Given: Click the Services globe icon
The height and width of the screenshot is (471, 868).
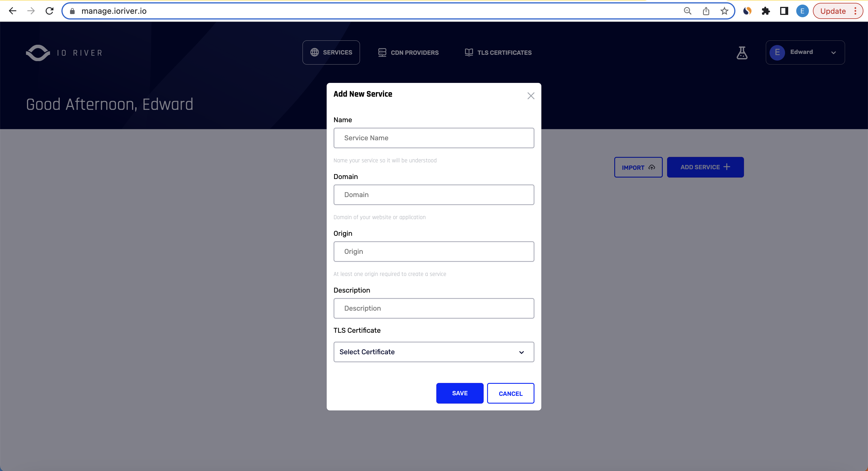Looking at the screenshot, I should click(314, 52).
